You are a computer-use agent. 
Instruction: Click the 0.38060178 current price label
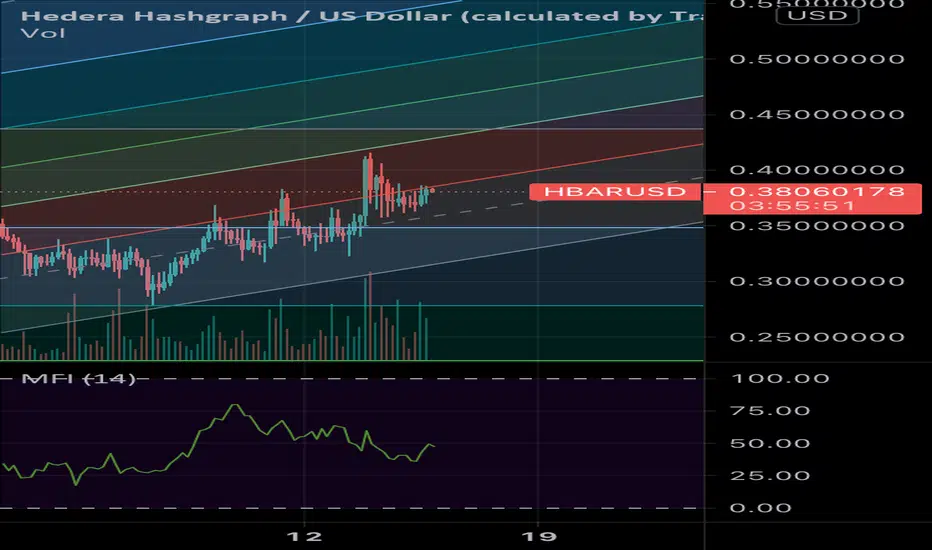point(817,191)
